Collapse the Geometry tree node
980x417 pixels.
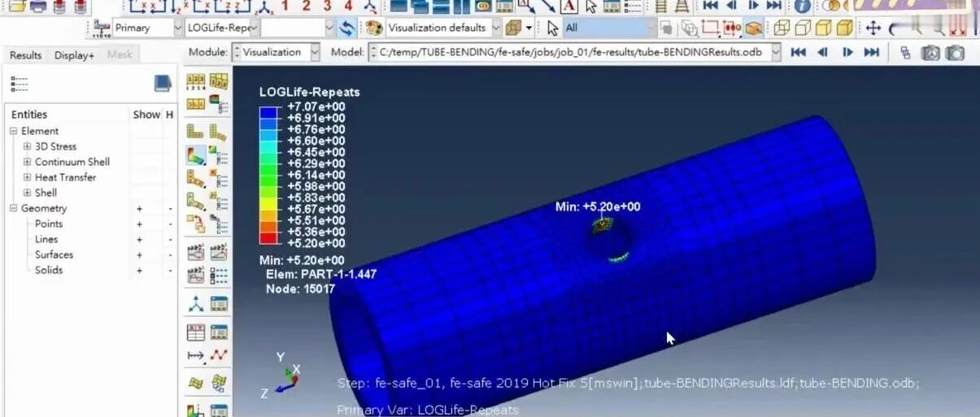[x=14, y=208]
